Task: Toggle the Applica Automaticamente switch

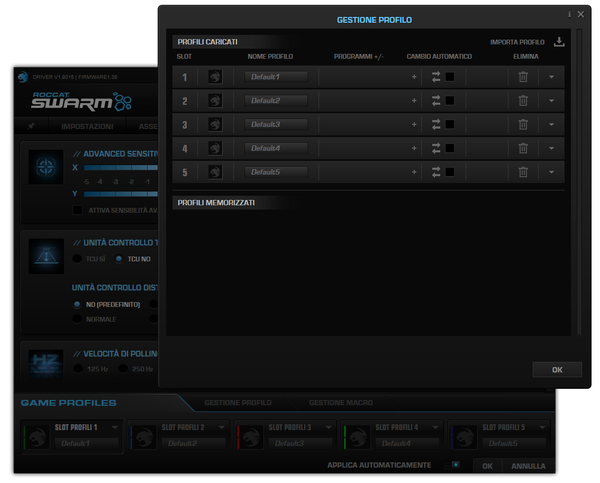Action: click(452, 465)
